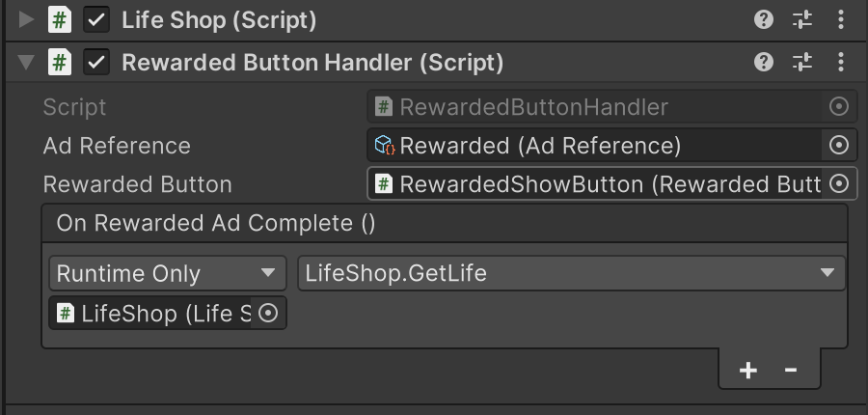Open Life Shop component kebab menu
868x415 pixels.
[x=841, y=19]
